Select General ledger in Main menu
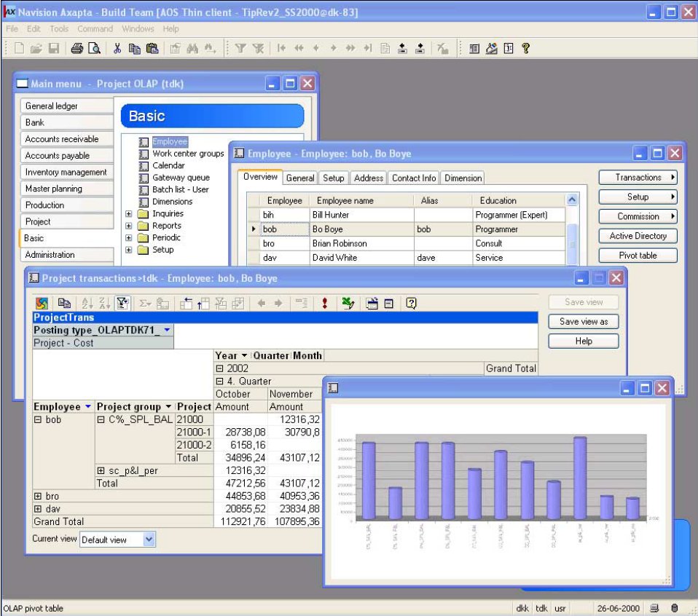Viewport: 698px width, 616px height. [x=67, y=106]
